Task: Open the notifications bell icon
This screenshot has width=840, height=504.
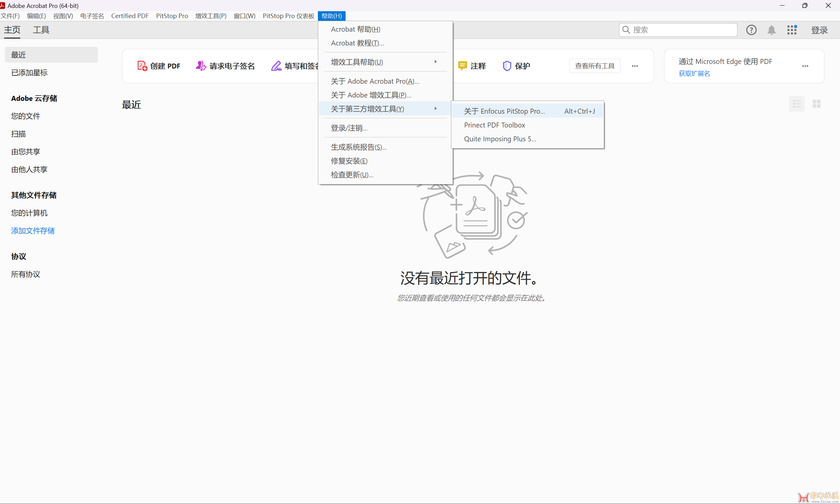Action: [771, 30]
